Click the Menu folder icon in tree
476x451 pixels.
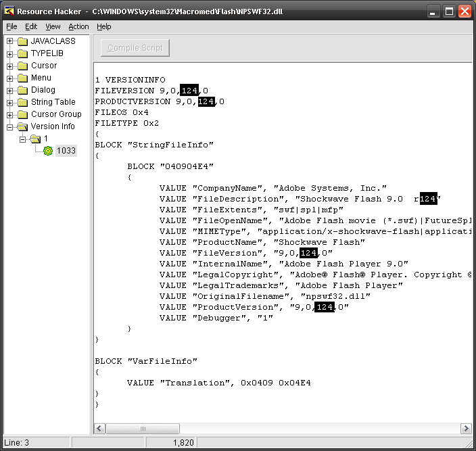coord(23,78)
